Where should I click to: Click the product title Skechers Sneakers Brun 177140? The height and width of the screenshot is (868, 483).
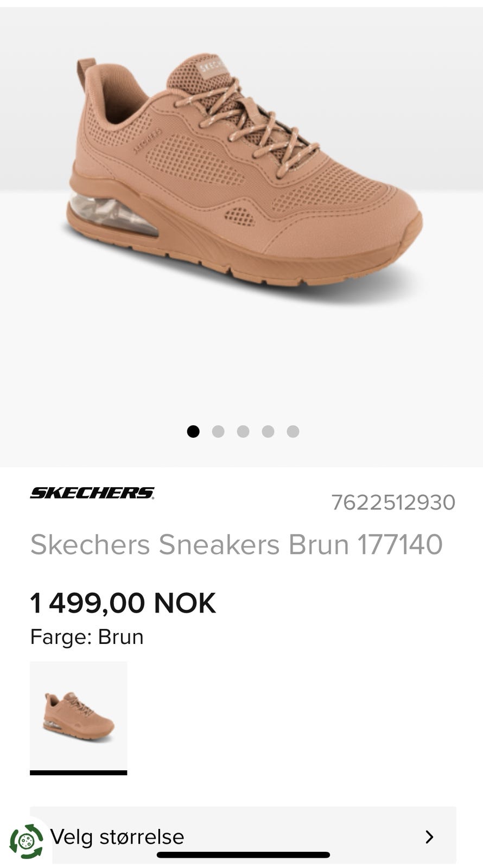point(237,544)
